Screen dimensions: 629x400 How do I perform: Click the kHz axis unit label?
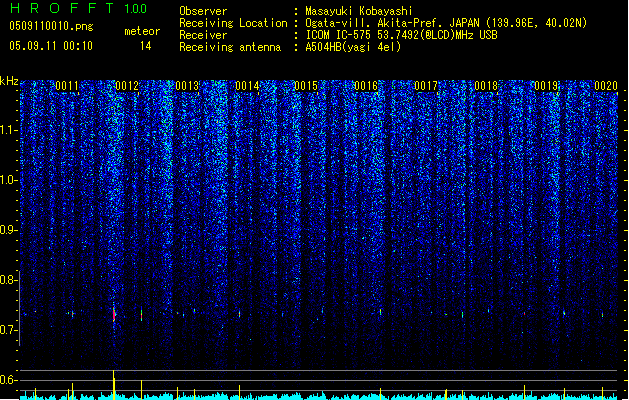[x=9, y=81]
